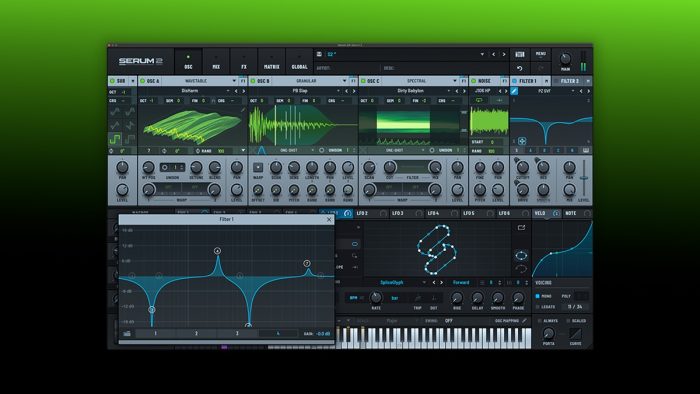The height and width of the screenshot is (394, 700).
Task: Toggle OSC A power button
Action: (x=142, y=81)
